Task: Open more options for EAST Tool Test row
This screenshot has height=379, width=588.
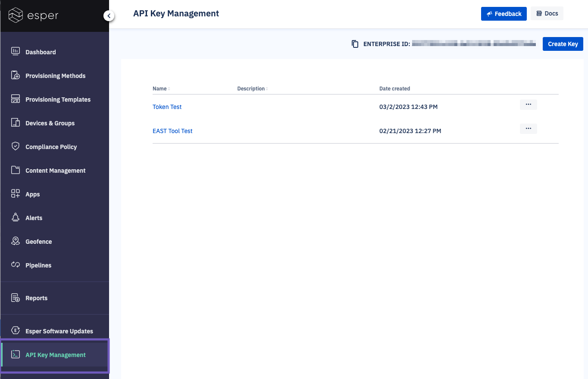Action: pyautogui.click(x=528, y=128)
